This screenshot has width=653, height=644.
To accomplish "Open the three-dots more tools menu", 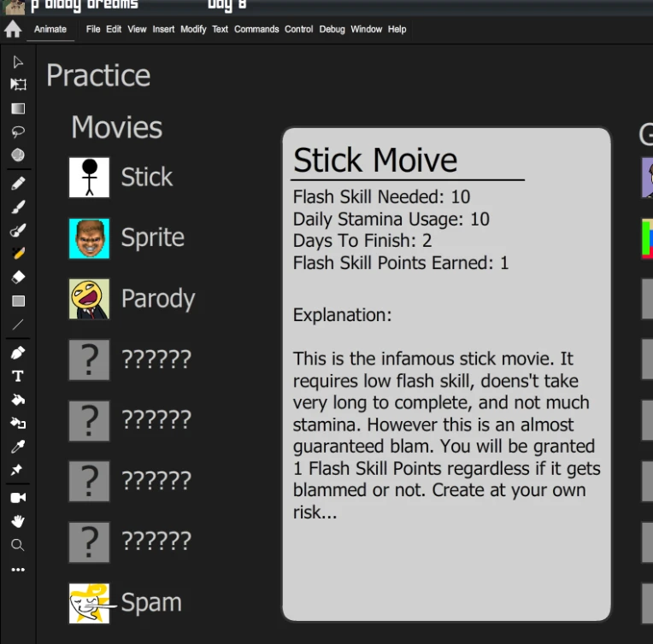I will point(18,570).
